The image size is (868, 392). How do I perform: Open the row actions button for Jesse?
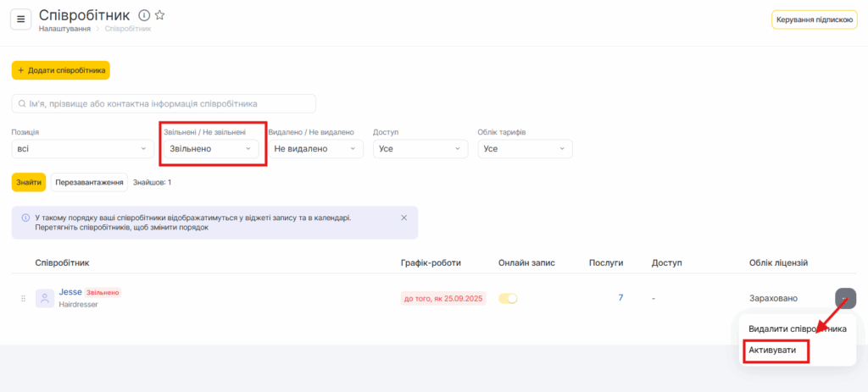coord(844,298)
